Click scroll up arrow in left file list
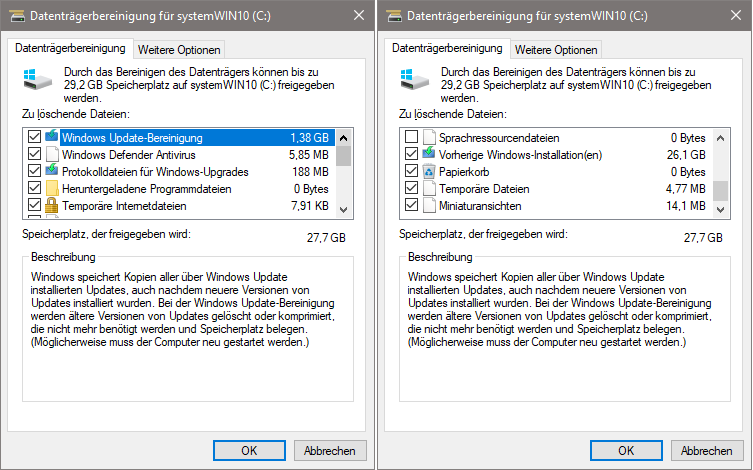Screen dimensions: 753x470 point(343,138)
